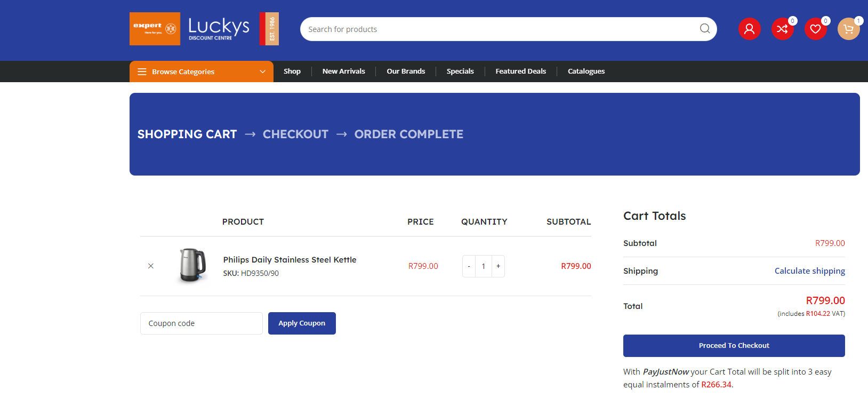Viewport: 868px width, 405px height.
Task: Go to the Checkout step
Action: [295, 134]
